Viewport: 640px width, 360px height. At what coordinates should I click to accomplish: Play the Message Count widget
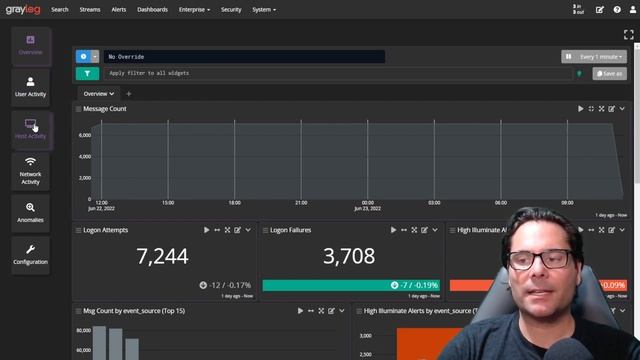(580, 109)
